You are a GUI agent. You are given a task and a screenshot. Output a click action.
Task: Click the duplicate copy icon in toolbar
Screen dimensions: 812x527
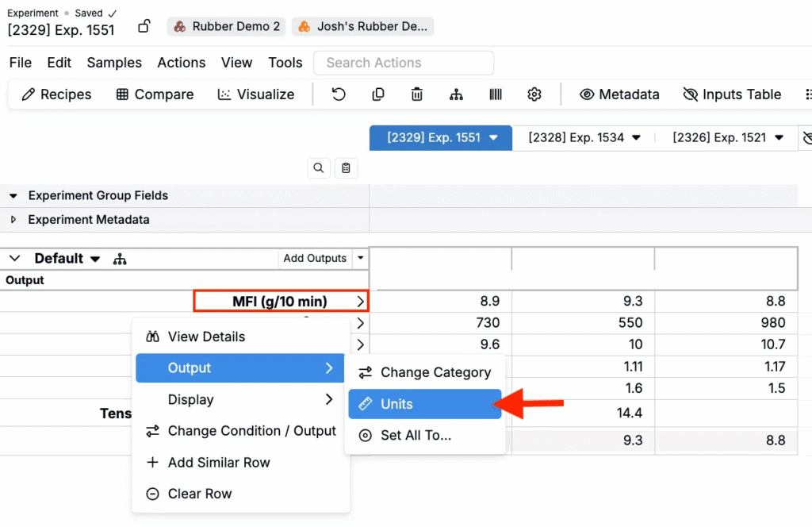pos(378,94)
